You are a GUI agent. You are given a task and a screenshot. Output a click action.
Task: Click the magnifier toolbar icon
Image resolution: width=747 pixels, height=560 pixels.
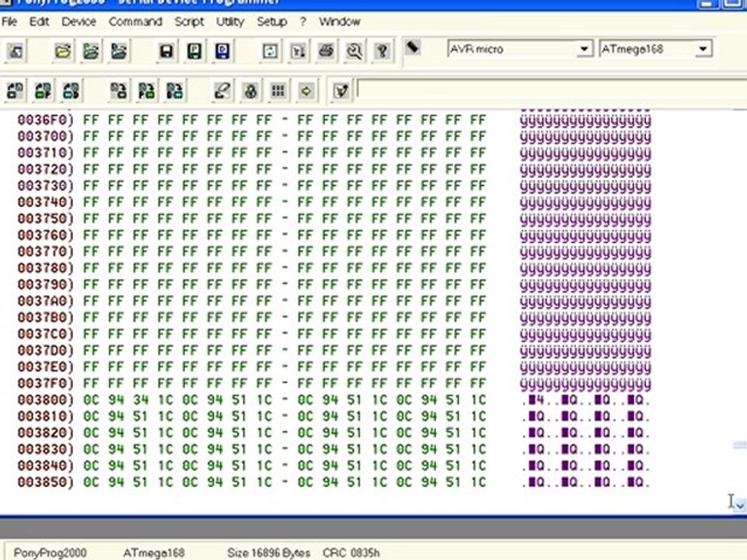point(354,51)
